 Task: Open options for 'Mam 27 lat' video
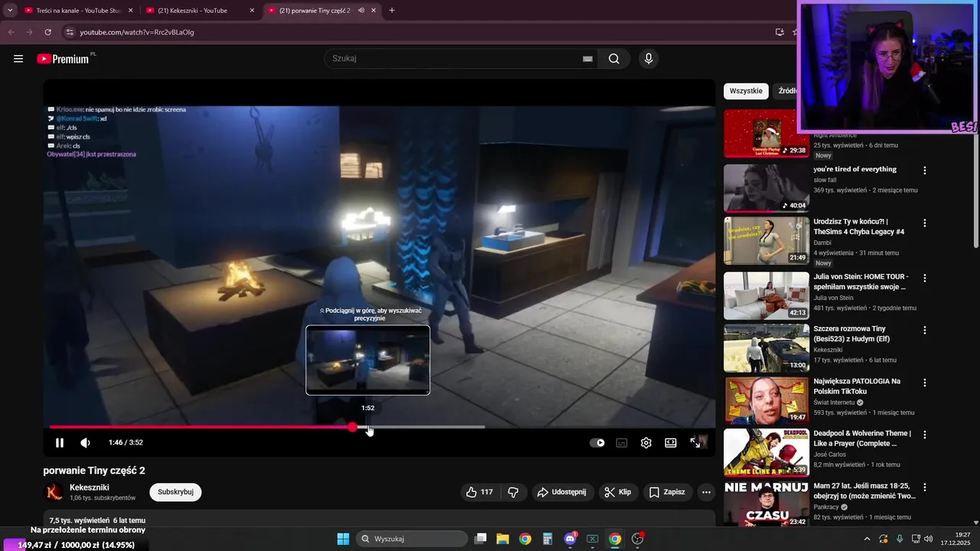click(x=925, y=487)
